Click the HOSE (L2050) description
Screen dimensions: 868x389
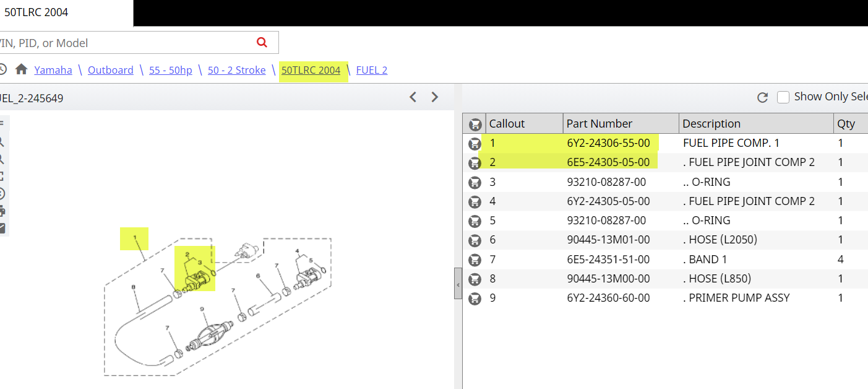720,240
